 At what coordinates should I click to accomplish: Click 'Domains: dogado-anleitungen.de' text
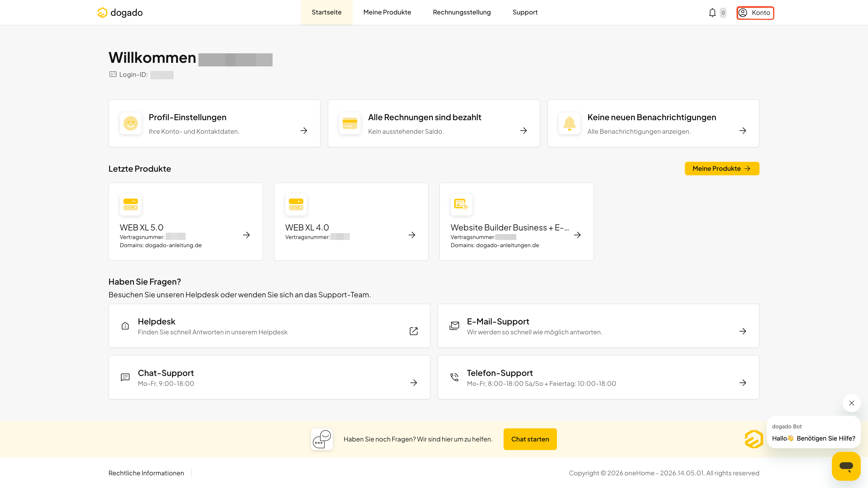point(495,245)
